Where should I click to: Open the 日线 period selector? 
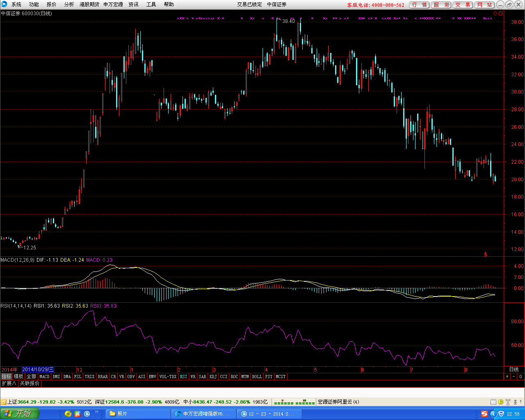point(514,370)
